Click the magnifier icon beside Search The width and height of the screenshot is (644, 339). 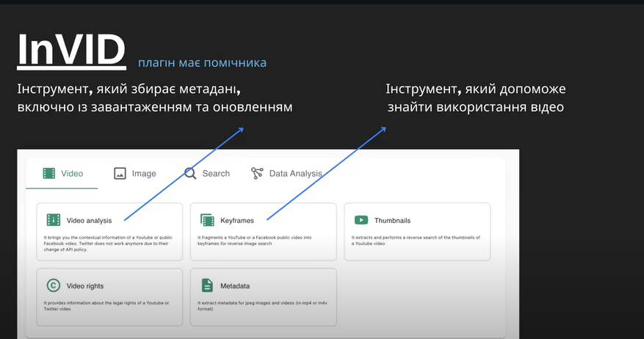[x=190, y=174]
